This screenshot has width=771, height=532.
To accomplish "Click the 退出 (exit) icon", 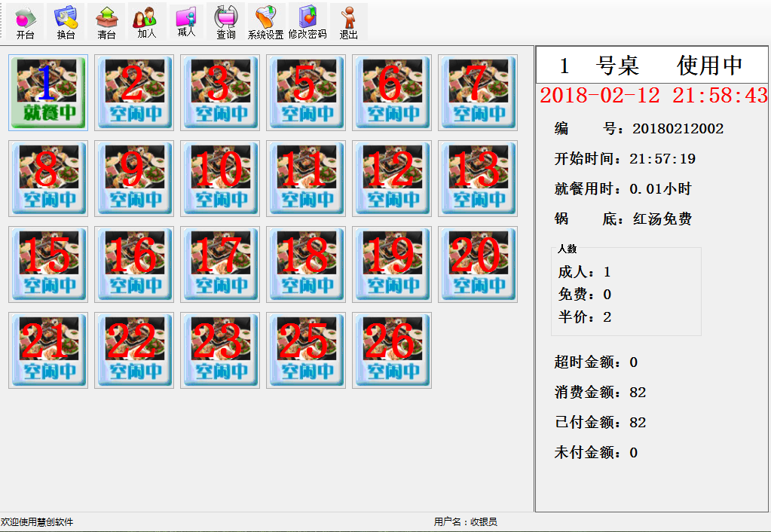I will pyautogui.click(x=349, y=22).
